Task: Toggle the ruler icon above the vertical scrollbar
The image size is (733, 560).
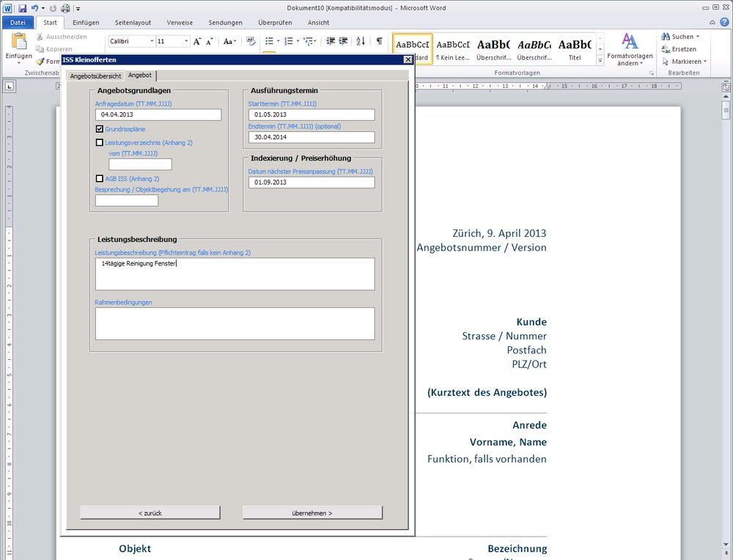Action: pyautogui.click(x=726, y=87)
